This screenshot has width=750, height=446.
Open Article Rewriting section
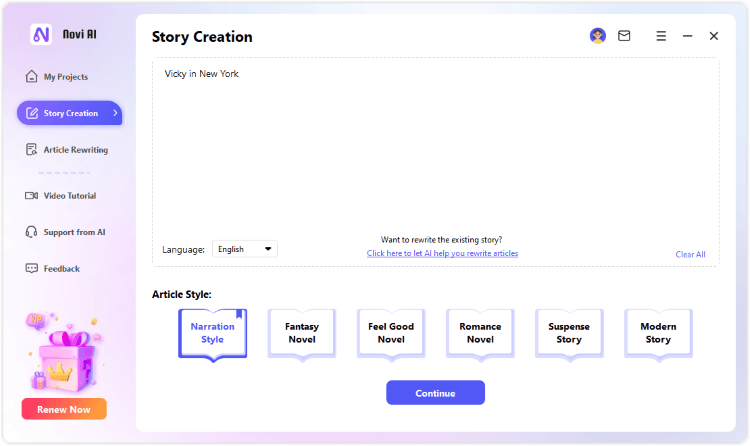pyautogui.click(x=66, y=150)
